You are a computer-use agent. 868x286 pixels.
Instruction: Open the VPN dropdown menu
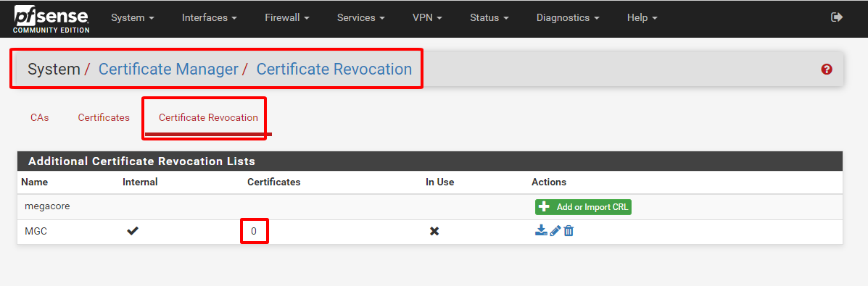click(427, 17)
